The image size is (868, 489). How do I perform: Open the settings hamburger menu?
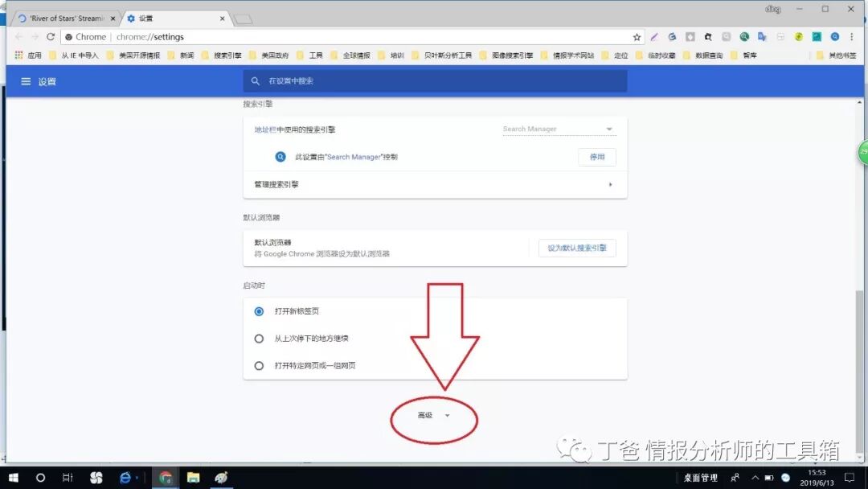tap(26, 81)
